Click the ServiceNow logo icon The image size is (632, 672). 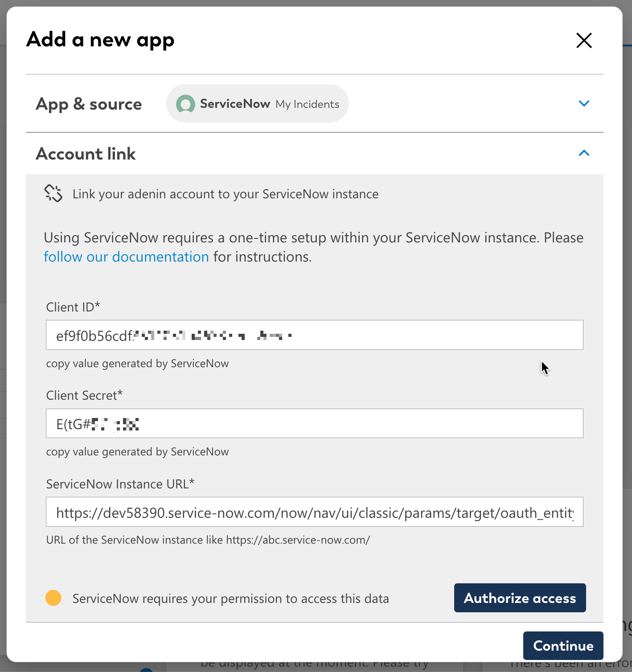(x=185, y=103)
